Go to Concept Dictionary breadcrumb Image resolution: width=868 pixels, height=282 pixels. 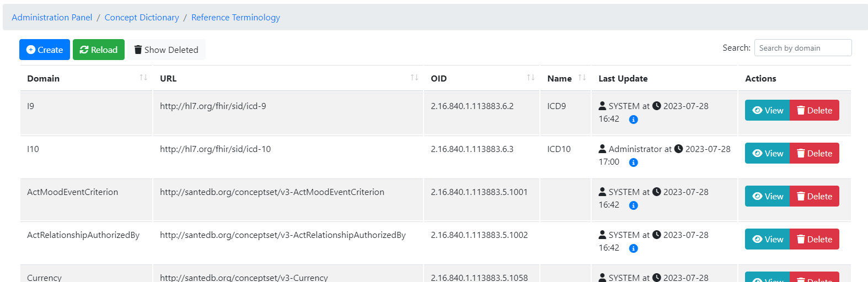[x=142, y=18]
